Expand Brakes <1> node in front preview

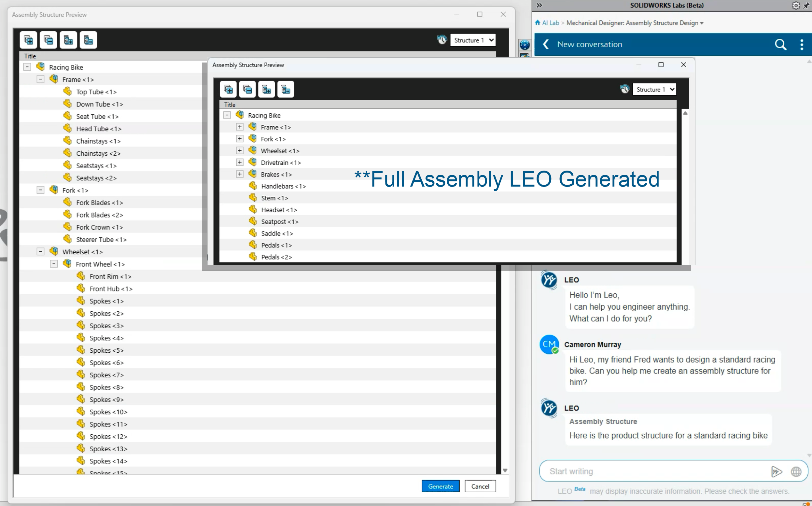240,174
